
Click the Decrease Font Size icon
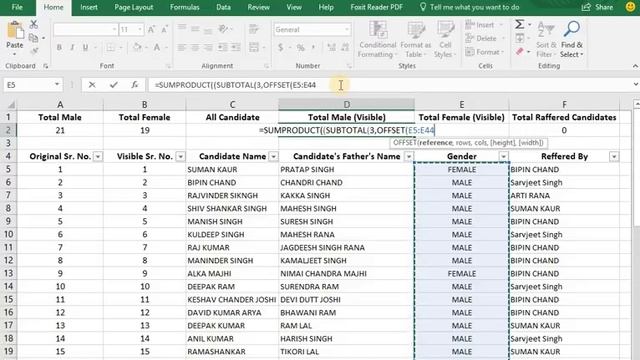(164, 29)
